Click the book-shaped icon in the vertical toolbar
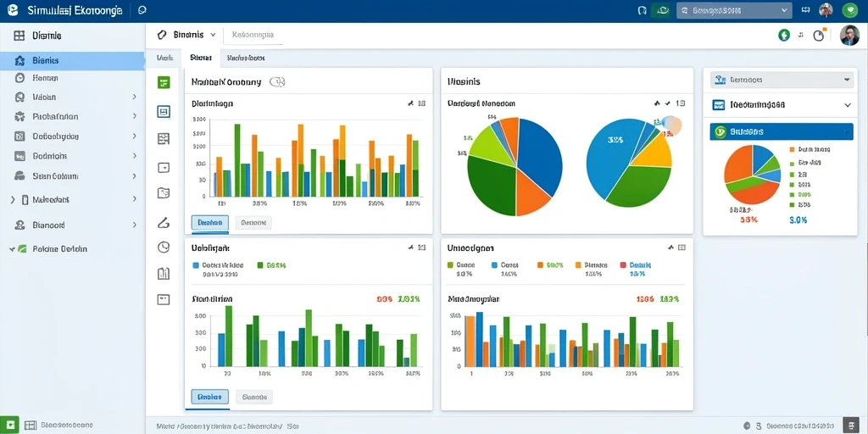The height and width of the screenshot is (434, 868). (x=164, y=273)
